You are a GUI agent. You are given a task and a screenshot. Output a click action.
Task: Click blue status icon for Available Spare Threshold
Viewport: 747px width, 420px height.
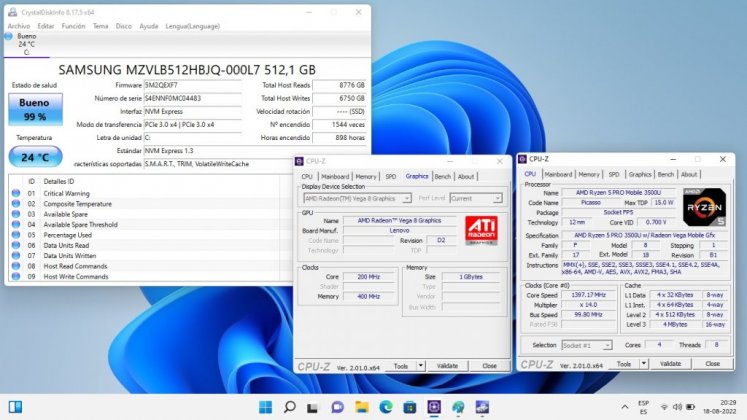pos(16,224)
